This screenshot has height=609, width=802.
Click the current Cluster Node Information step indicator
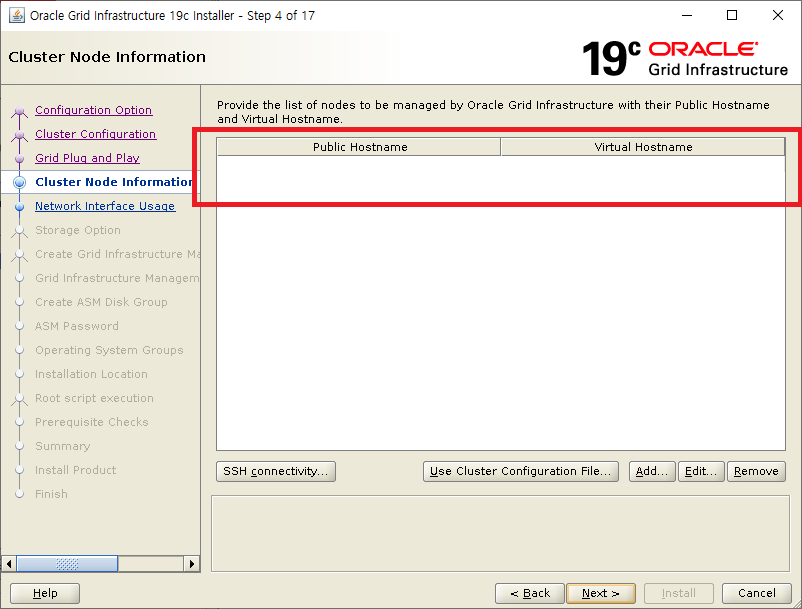tap(19, 183)
